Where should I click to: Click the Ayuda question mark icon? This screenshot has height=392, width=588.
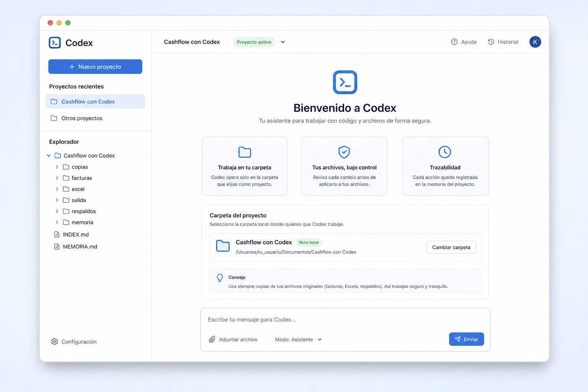pyautogui.click(x=454, y=42)
